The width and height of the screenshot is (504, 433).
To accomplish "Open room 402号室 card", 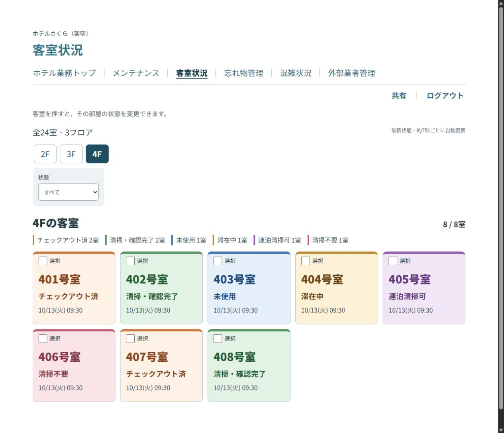I will [161, 288].
